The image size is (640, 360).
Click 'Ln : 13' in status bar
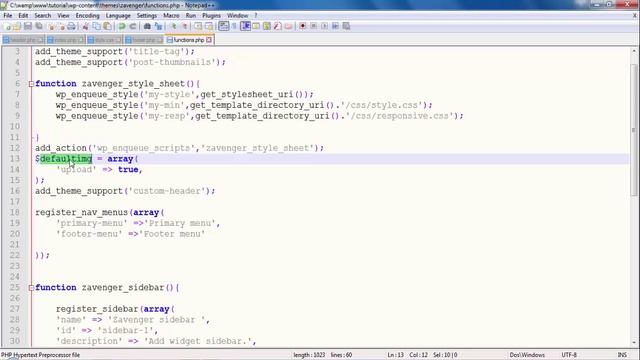pos(395,355)
